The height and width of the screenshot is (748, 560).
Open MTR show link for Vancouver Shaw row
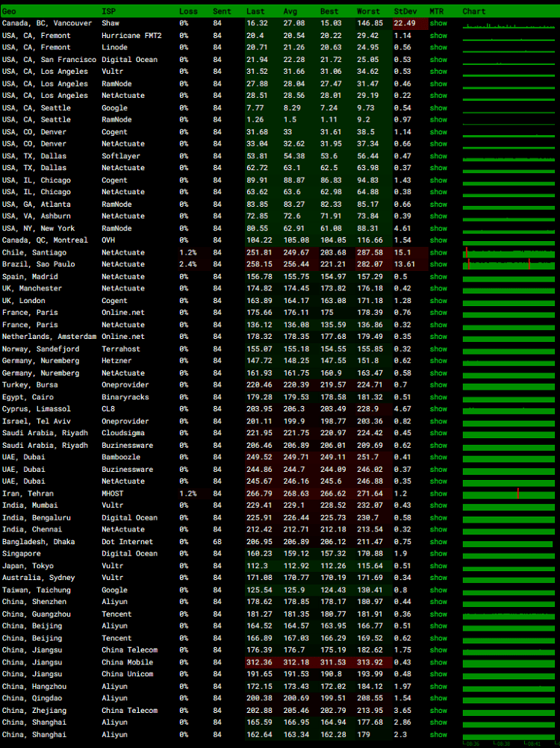[438, 23]
